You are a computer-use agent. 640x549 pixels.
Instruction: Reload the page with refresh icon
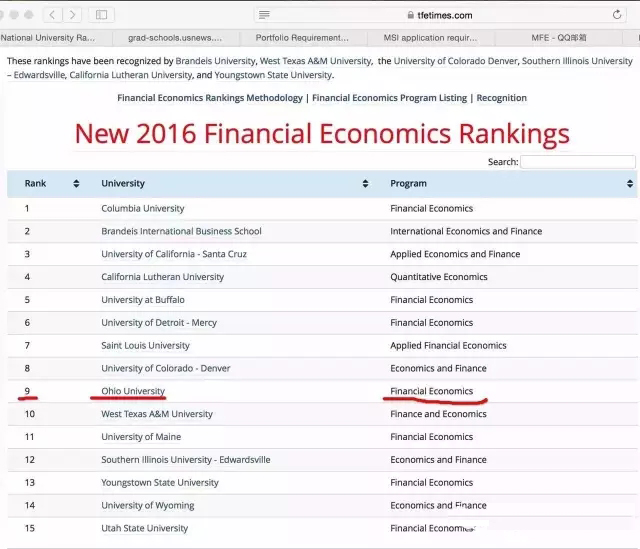click(x=618, y=15)
